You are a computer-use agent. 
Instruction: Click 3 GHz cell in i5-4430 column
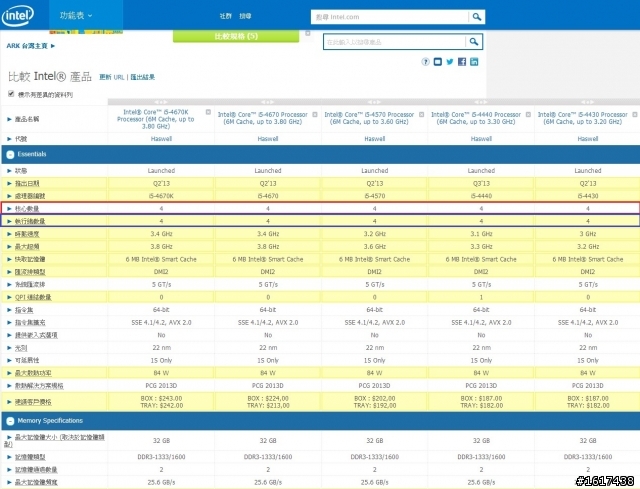pyautogui.click(x=588, y=234)
